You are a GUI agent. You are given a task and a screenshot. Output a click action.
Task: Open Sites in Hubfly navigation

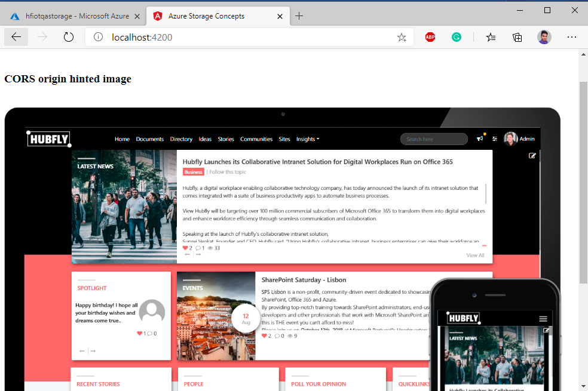[x=284, y=139]
